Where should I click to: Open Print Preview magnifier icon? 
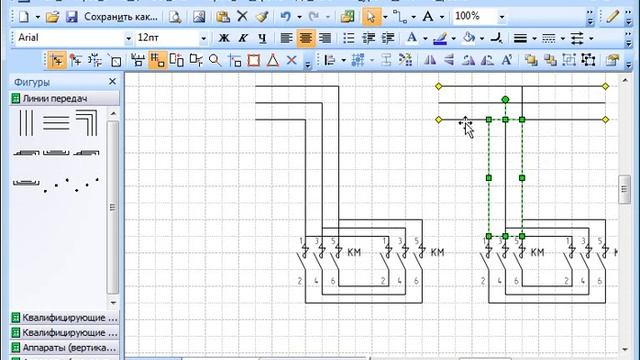[x=175, y=17]
